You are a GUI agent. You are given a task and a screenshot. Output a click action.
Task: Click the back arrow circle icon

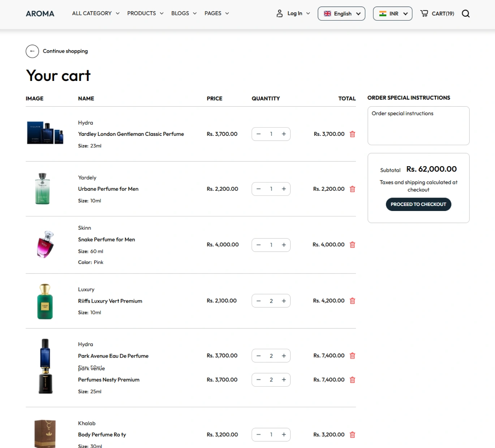[x=32, y=51]
